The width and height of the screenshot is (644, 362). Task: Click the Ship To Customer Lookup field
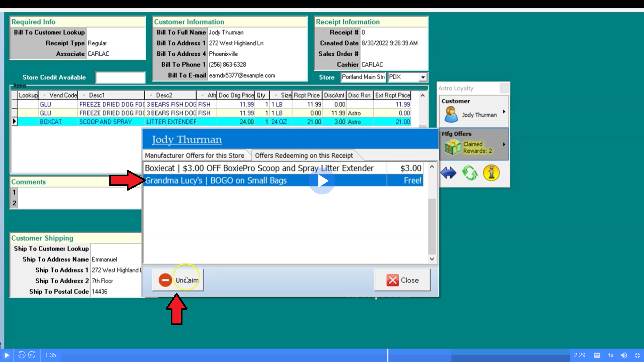click(x=116, y=249)
